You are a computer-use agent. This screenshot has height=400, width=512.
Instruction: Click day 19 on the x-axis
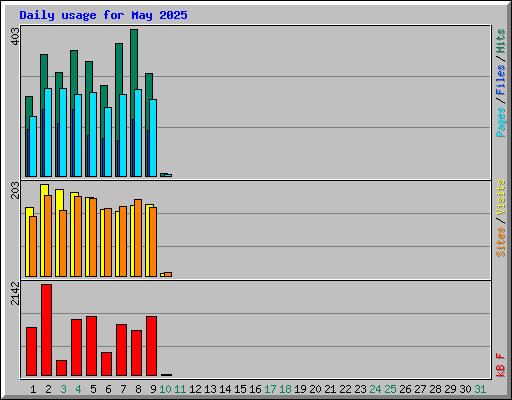pyautogui.click(x=300, y=389)
